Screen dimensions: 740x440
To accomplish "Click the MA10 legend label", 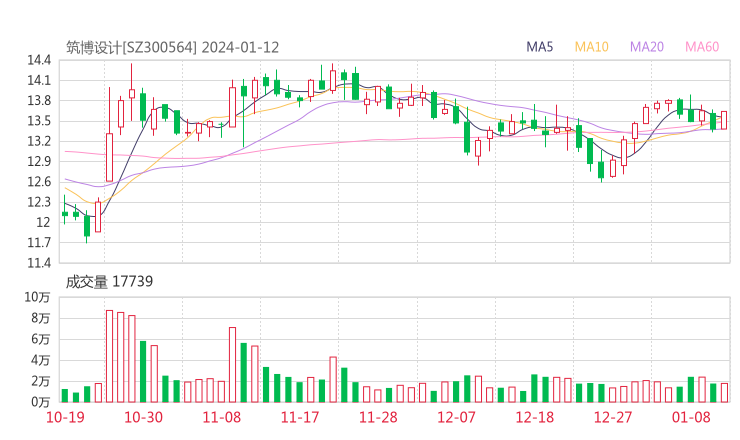I will 591,47.
